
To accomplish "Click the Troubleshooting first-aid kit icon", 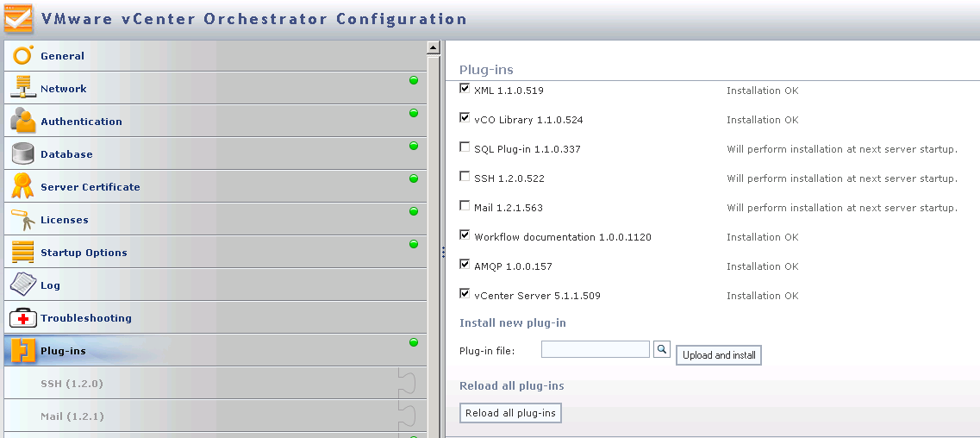I will [22, 317].
